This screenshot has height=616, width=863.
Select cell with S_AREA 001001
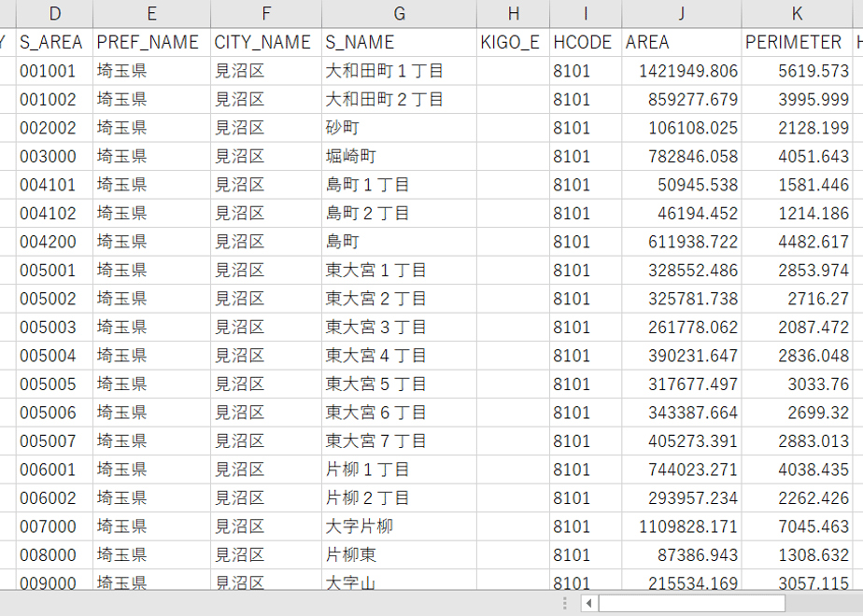click(x=54, y=71)
